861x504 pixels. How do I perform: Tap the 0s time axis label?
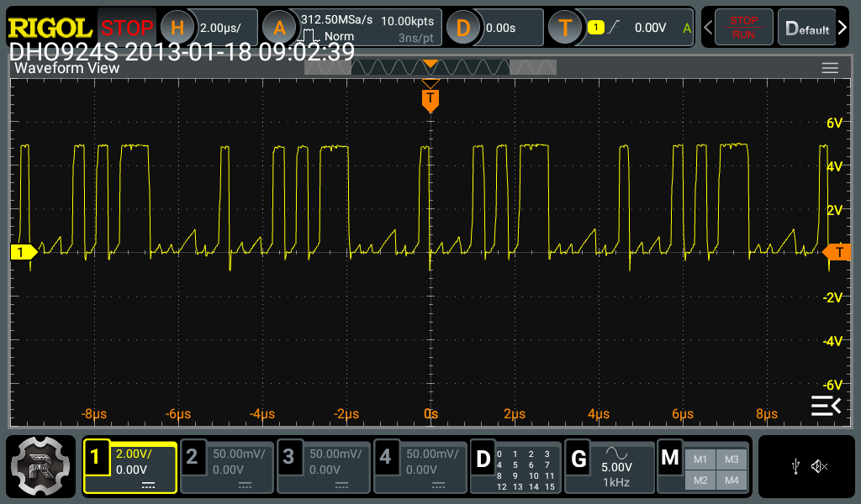(431, 414)
